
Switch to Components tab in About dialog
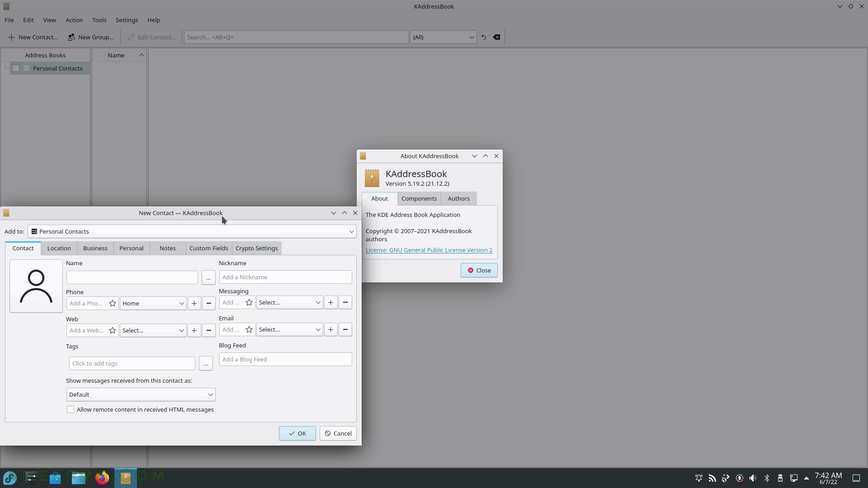[x=419, y=198]
